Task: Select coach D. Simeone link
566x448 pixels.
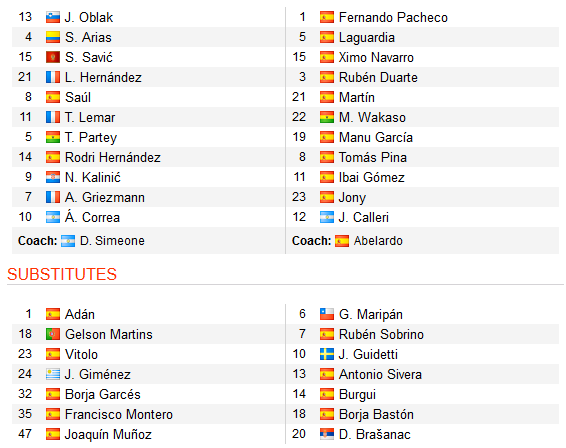Action: [x=112, y=241]
